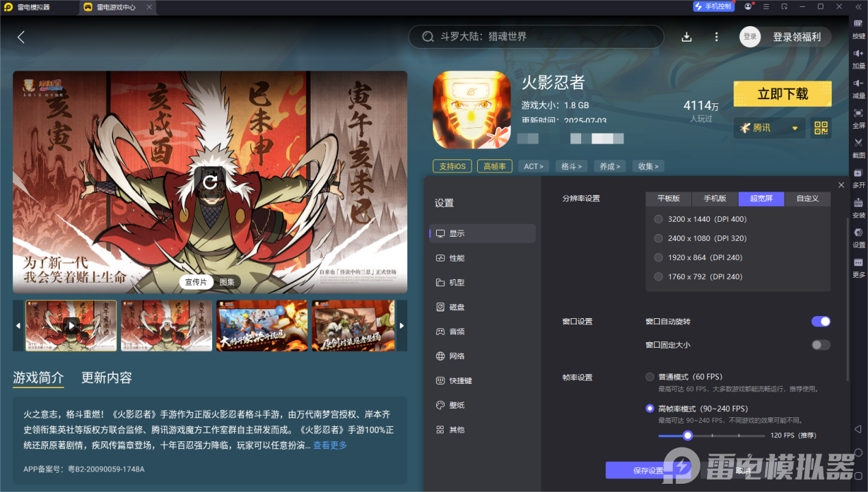868x492 pixels.
Task: Enter 全屏 fullscreen mode from sidebar
Action: click(858, 118)
